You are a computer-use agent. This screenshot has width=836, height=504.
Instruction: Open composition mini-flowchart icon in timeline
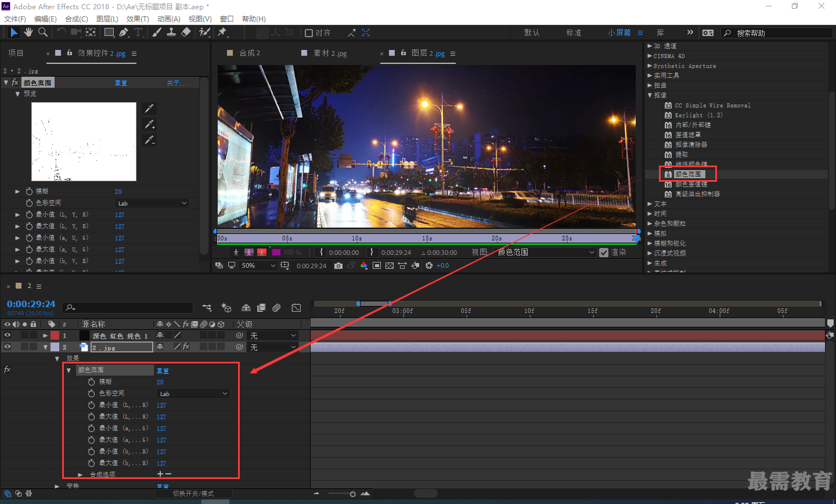[207, 308]
